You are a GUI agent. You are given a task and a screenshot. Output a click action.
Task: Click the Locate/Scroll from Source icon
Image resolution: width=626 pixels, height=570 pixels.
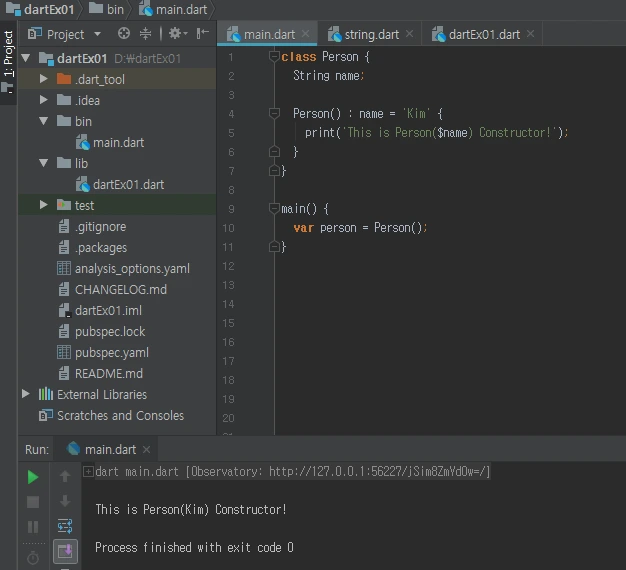[x=124, y=34]
